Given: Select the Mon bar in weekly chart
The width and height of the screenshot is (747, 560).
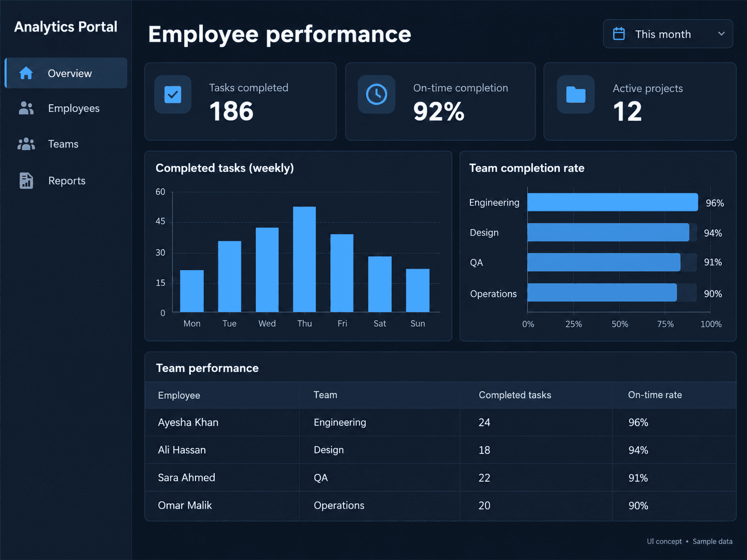Looking at the screenshot, I should coord(192,291).
